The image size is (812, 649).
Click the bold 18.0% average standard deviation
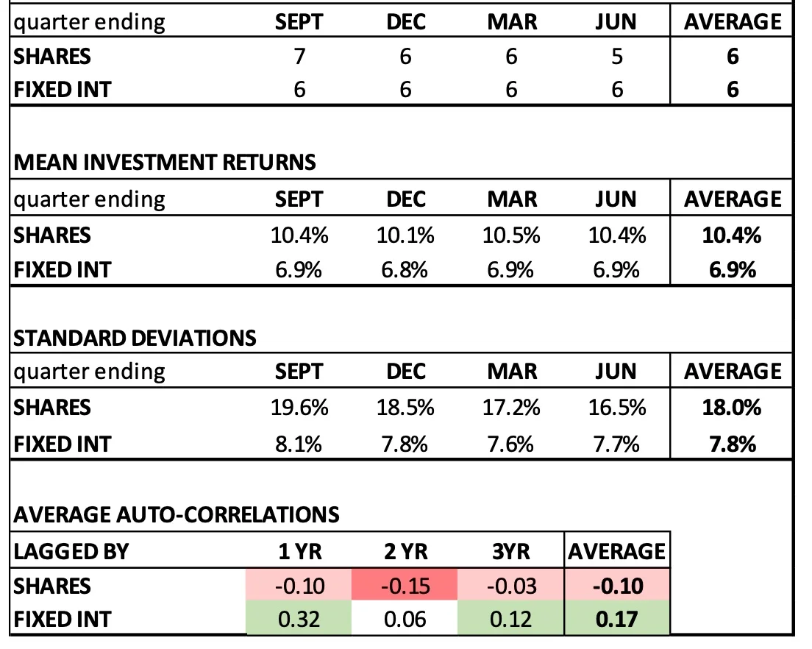(732, 408)
